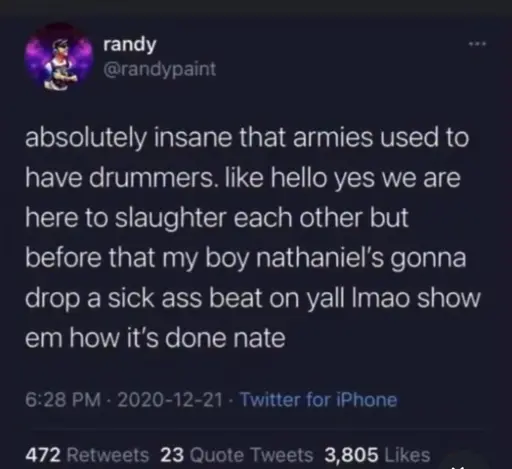The width and height of the screenshot is (512, 469).
Task: View the 472 Retweets list
Action: pyautogui.click(x=87, y=455)
